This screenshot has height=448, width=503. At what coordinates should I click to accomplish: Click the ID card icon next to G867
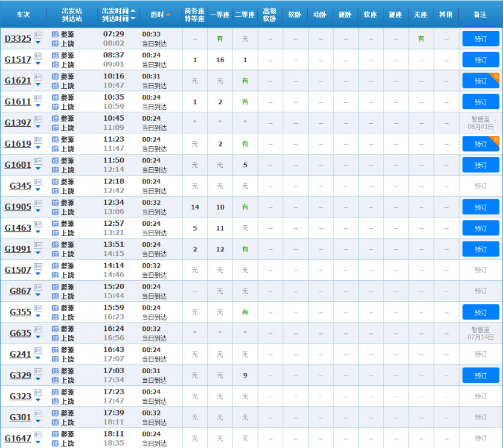(x=38, y=287)
